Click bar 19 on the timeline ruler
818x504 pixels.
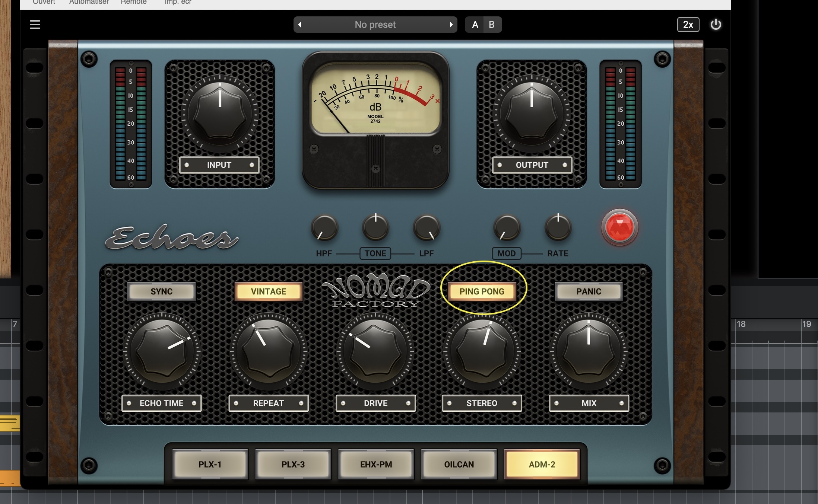point(807,324)
